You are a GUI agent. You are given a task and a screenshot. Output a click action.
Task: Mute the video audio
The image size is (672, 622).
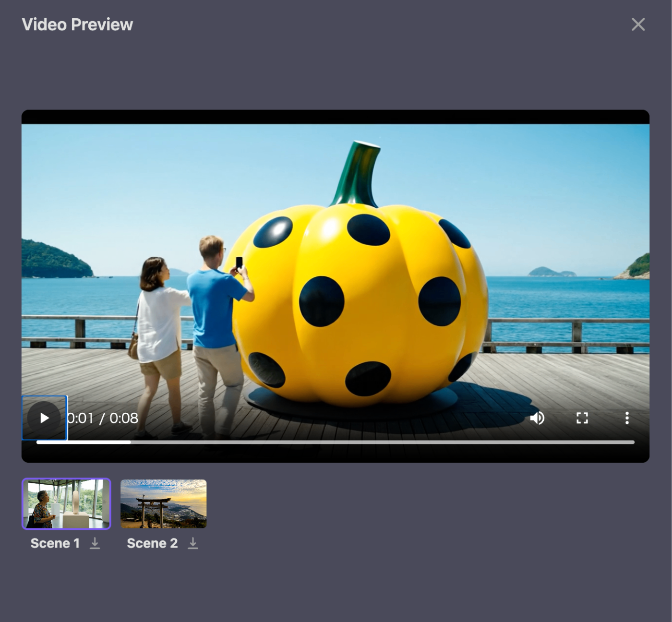537,418
